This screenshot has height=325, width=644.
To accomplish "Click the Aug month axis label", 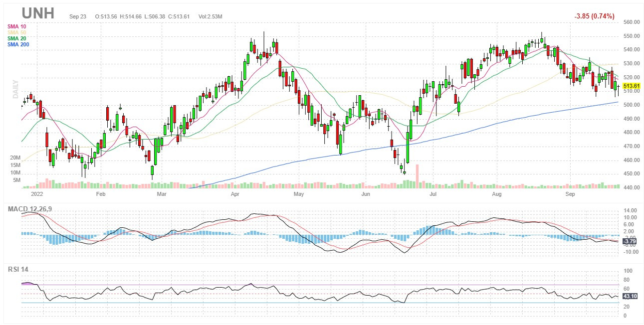I will 497,193.
